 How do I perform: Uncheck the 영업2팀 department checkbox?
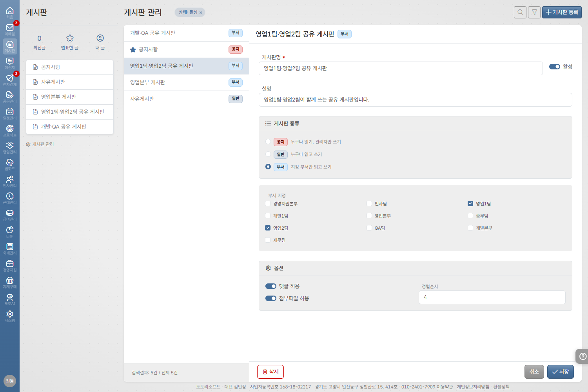(x=268, y=228)
